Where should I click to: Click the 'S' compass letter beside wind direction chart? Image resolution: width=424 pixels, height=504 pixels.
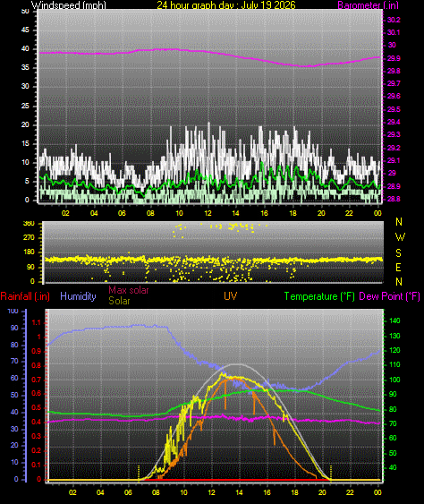coord(398,253)
